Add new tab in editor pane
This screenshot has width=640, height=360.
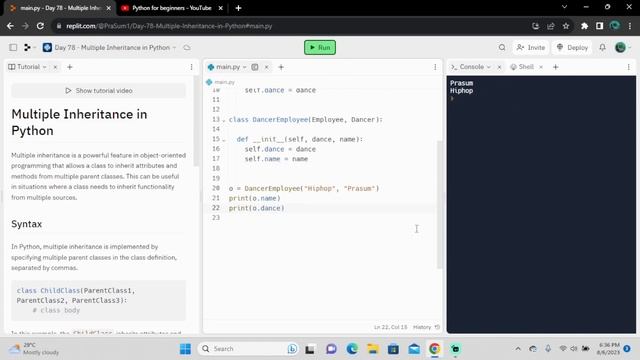tap(281, 67)
